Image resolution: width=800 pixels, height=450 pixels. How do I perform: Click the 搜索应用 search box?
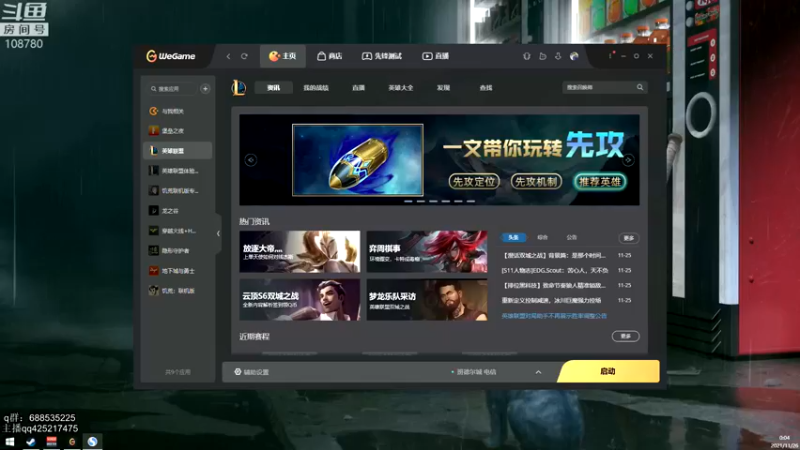(172, 89)
